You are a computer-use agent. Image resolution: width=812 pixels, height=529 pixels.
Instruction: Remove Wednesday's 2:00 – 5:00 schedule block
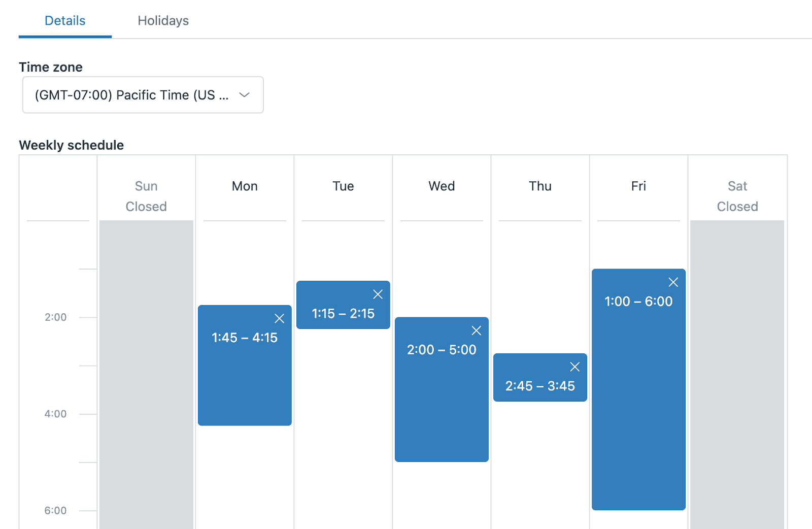[476, 330]
